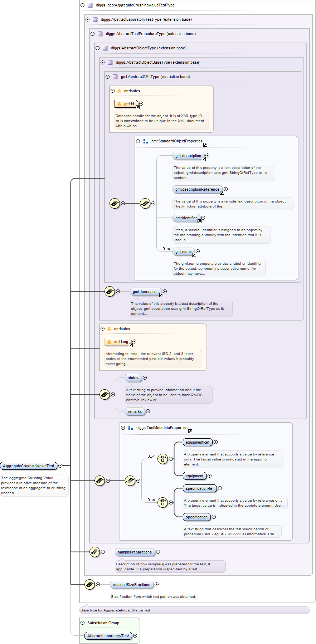Collapse the Substitution Group box
Viewport: 316px width, 644px height.
82,623
